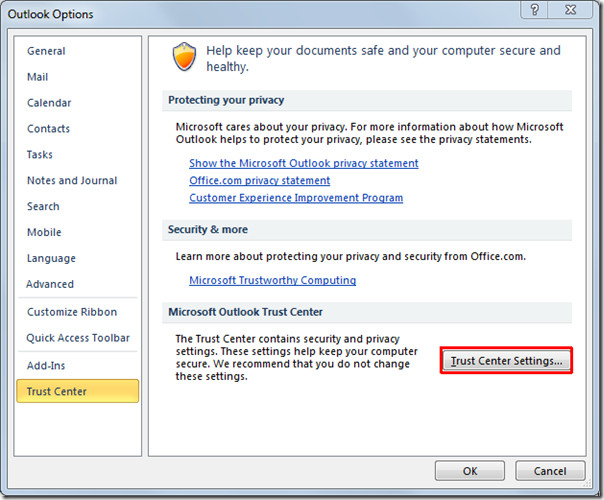Image resolution: width=604 pixels, height=500 pixels.
Task: Go to Calendar options
Action: point(49,103)
